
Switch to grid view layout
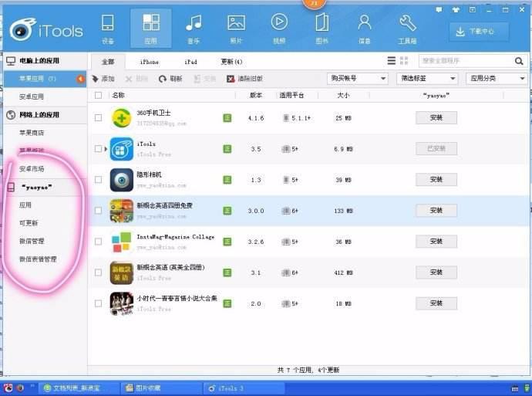click(x=404, y=61)
